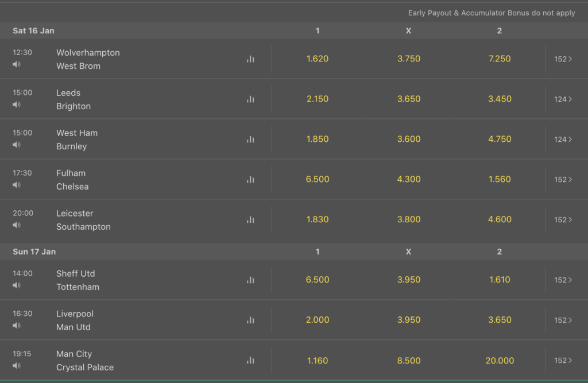Pick Chelsea away win odds 1.560
The height and width of the screenshot is (383, 588).
click(x=500, y=179)
